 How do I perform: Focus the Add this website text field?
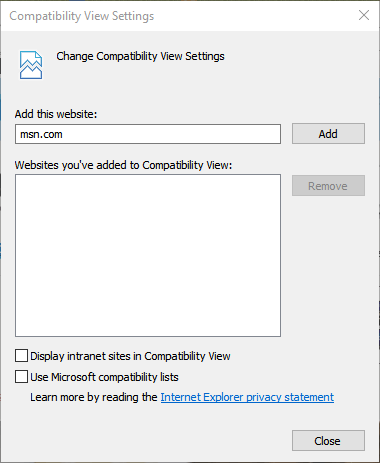[148, 134]
